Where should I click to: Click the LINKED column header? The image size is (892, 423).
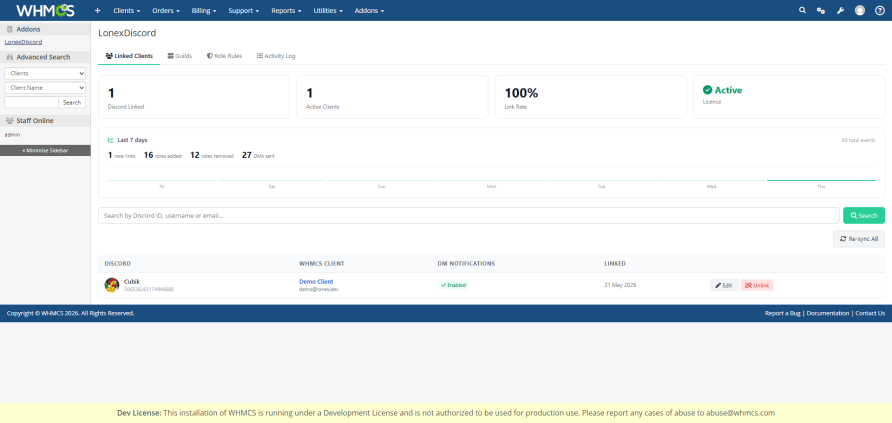pyautogui.click(x=615, y=264)
